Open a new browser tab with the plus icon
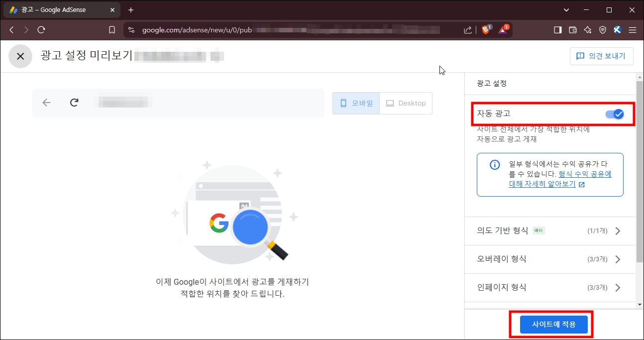 (x=130, y=9)
